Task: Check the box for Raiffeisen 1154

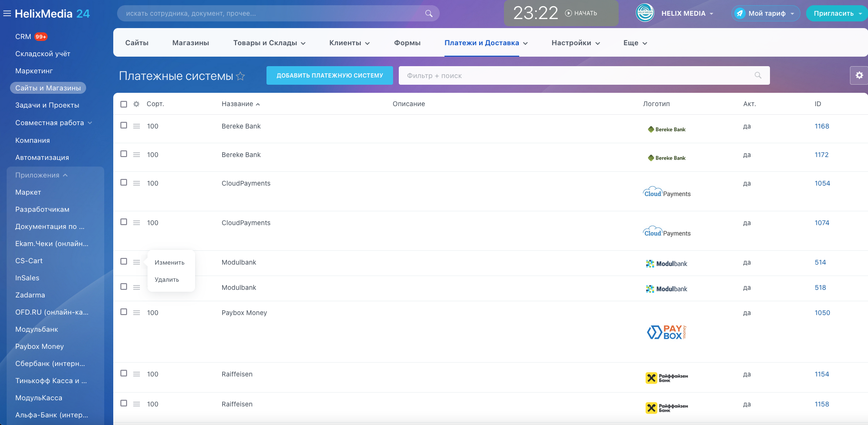Action: 124,373
